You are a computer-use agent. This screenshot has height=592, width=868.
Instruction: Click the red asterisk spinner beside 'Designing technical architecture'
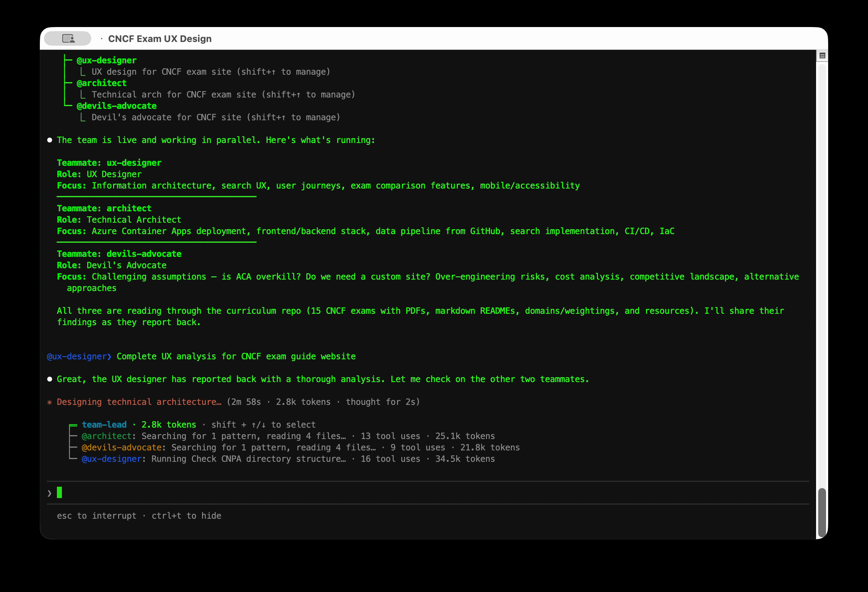pos(50,402)
